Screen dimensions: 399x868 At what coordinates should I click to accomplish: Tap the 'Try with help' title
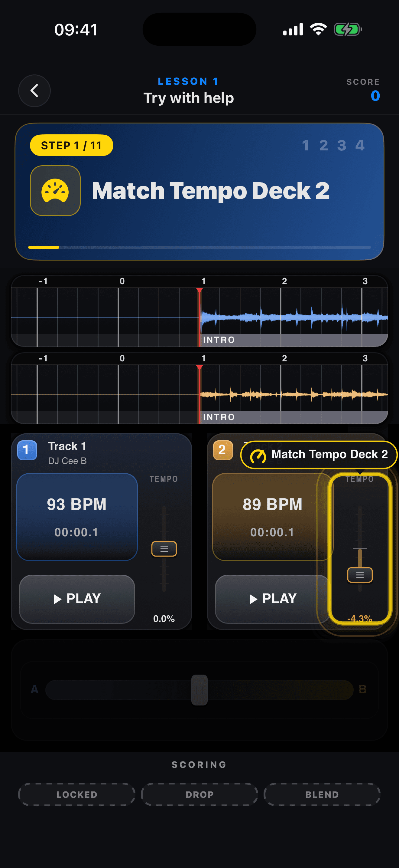click(x=188, y=98)
